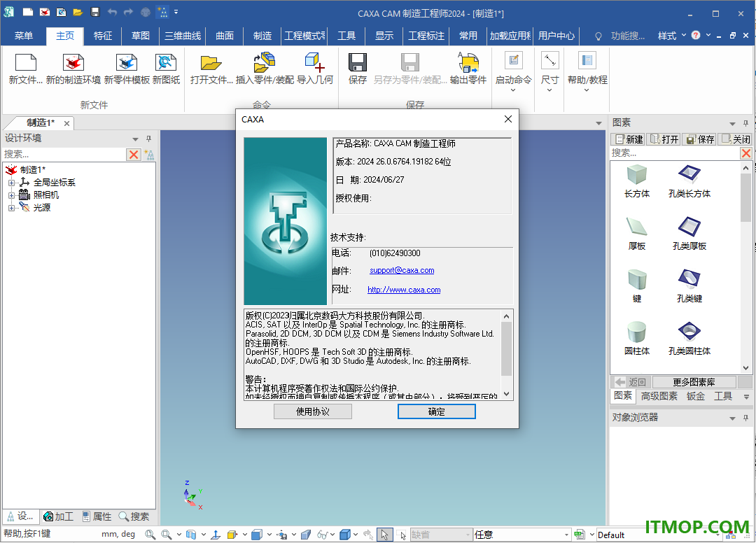Open the http://www.caxa.com website link
Screen dimensions: 756x543
pos(404,290)
